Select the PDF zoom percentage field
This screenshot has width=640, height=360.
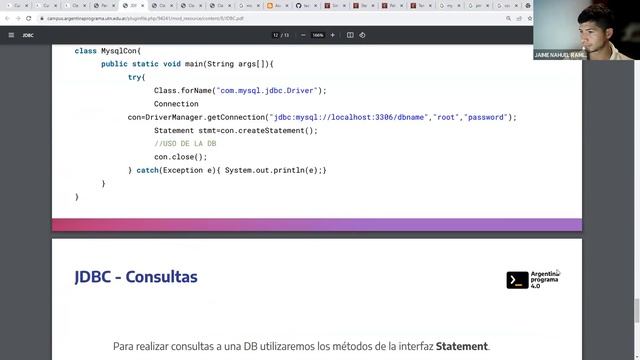pos(318,35)
